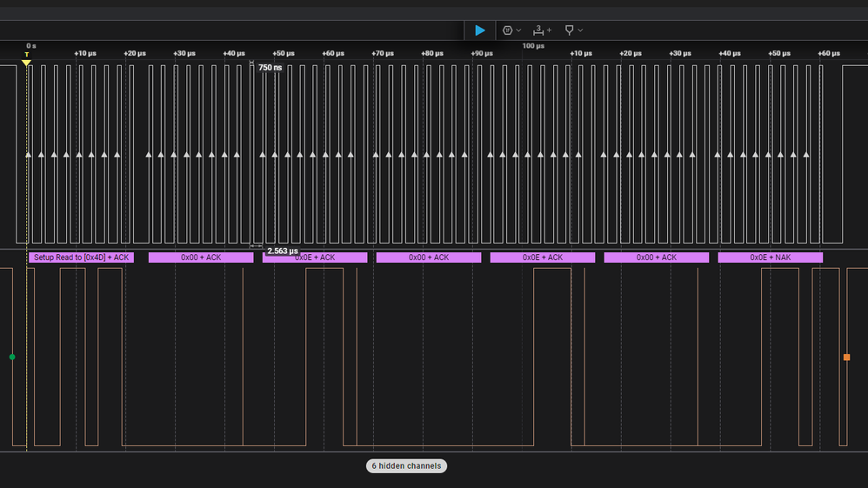Image resolution: width=868 pixels, height=488 pixels.
Task: Select the yellow trigger marker T
Action: [26, 59]
